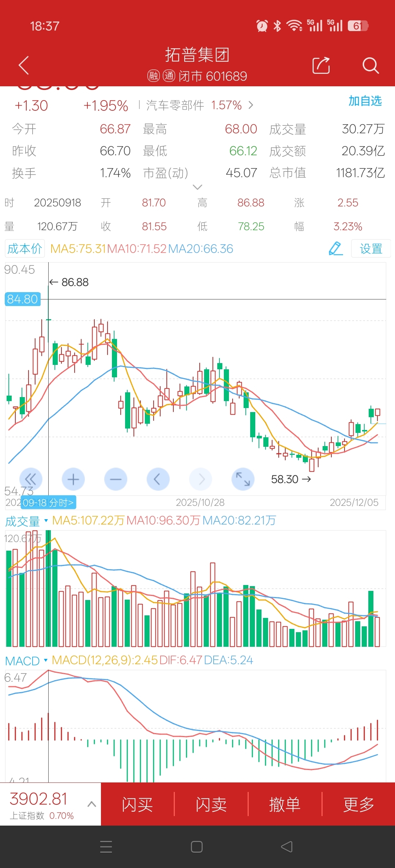Image resolution: width=395 pixels, height=868 pixels.
Task: Tap the 最低 66.12 value
Action: click(243, 151)
